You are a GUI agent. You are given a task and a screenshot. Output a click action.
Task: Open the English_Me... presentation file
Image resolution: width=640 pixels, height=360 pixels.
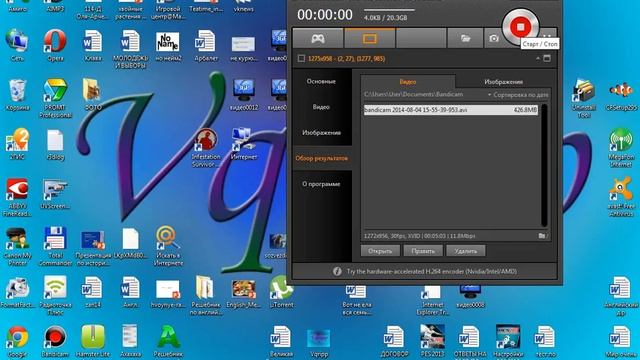pyautogui.click(x=244, y=294)
